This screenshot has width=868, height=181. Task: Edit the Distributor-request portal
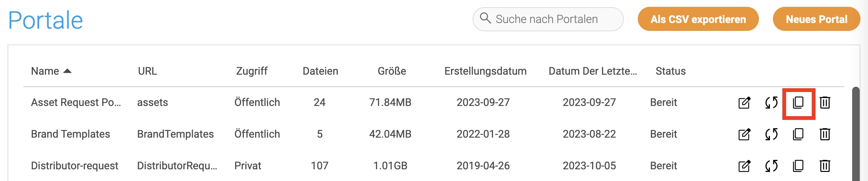[744, 166]
